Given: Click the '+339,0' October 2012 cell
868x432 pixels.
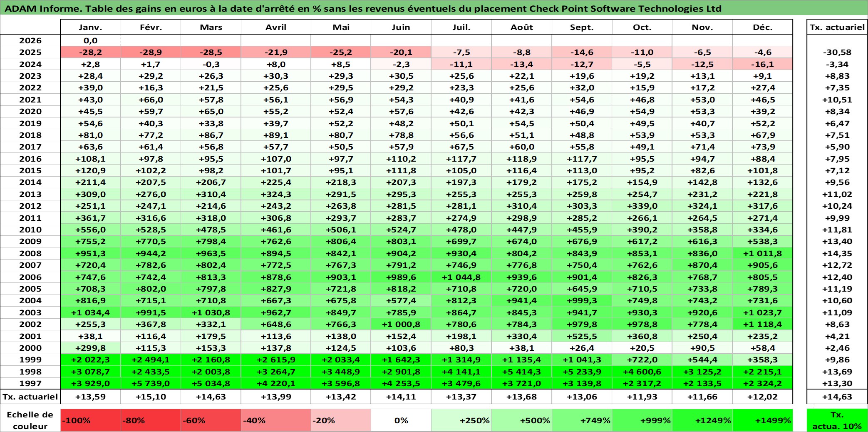Looking at the screenshot, I should [x=642, y=206].
